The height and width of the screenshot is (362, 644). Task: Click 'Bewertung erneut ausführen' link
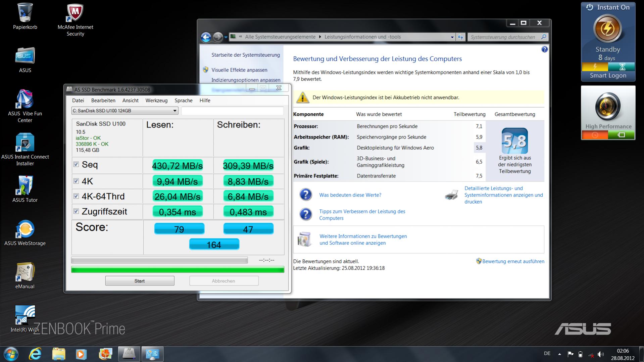[x=513, y=261]
